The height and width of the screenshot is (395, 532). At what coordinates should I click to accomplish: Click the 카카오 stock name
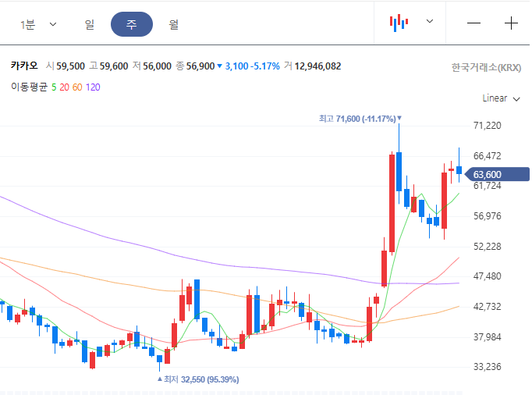(x=24, y=66)
